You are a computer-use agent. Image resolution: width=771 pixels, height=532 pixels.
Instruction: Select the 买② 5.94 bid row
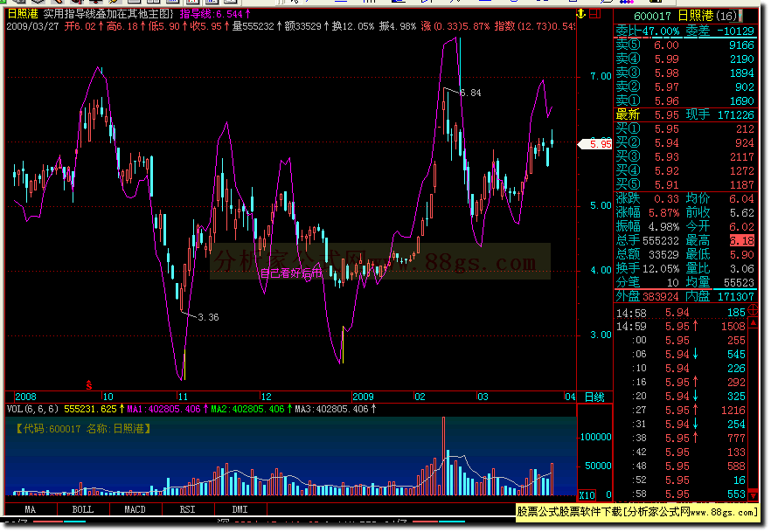point(685,143)
